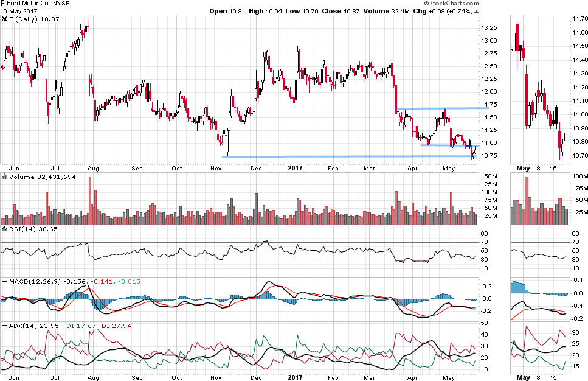The height and width of the screenshot is (381, 588).
Task: Click the tallest volume bar in late July
Action: (90, 200)
